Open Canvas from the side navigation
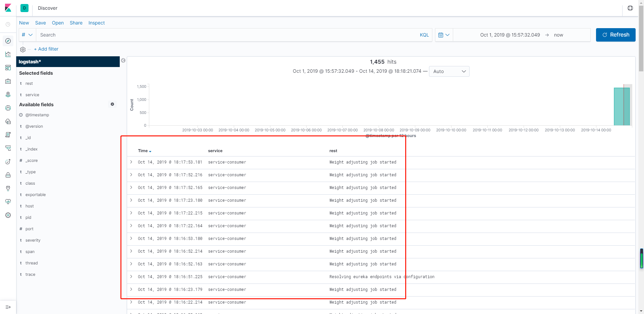Viewport: 644px width, 314px height. tap(8, 81)
